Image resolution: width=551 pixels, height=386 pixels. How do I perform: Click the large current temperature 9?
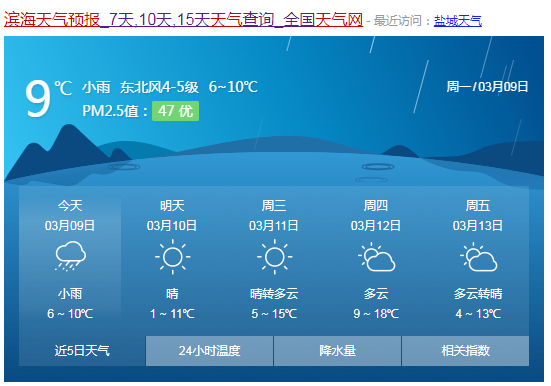[x=38, y=99]
